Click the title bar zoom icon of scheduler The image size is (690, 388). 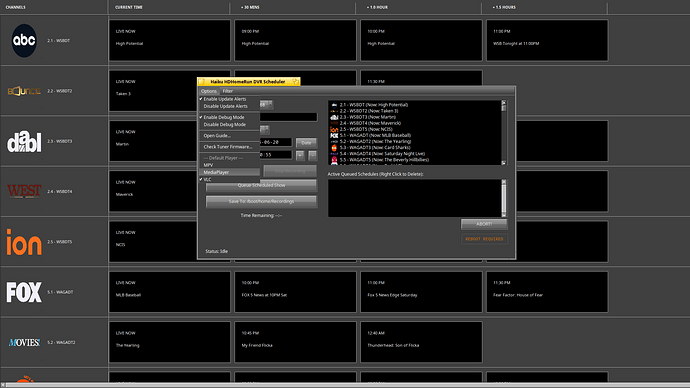pyautogui.click(x=295, y=81)
